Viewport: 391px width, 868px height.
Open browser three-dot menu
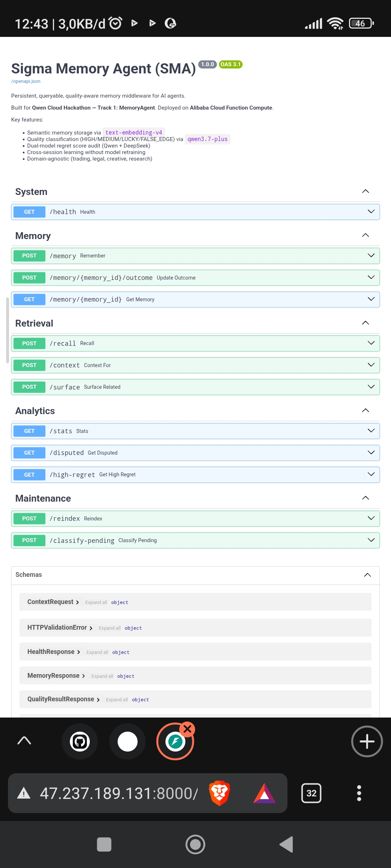(359, 793)
